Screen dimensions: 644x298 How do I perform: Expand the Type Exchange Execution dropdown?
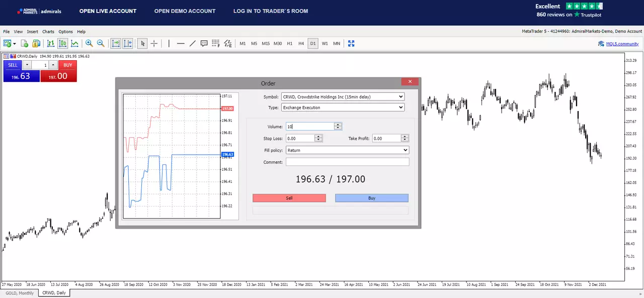343,108
